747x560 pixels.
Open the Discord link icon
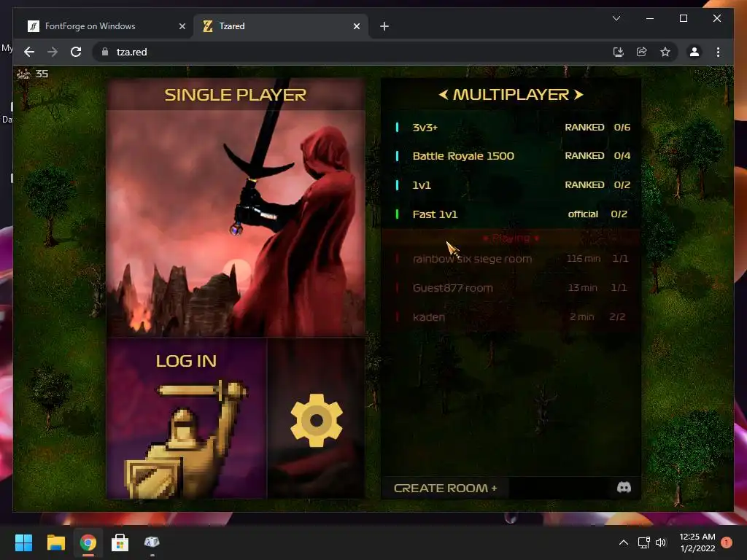click(624, 487)
